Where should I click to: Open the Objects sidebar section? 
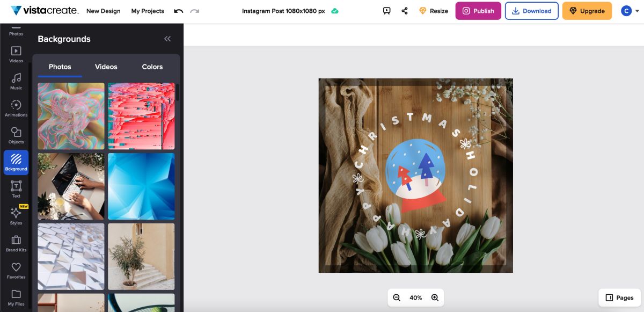tap(16, 135)
